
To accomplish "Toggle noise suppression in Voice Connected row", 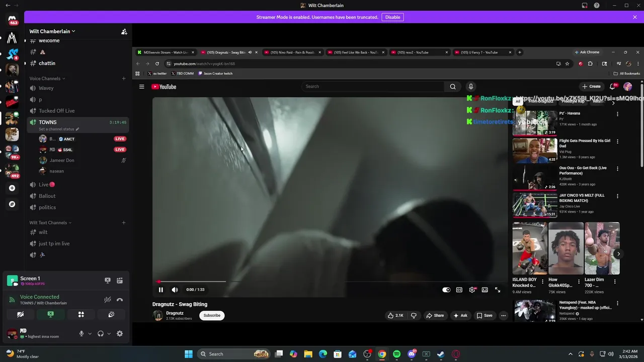I will (x=107, y=300).
